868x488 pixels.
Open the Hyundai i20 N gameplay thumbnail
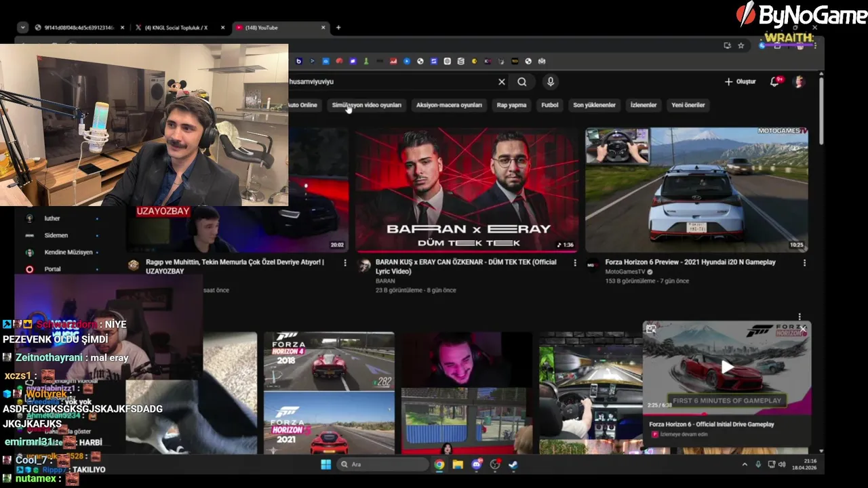point(696,190)
